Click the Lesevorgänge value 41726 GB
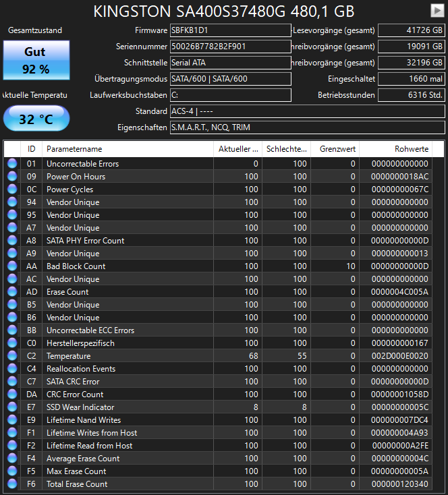This screenshot has height=495, width=448. [412, 30]
